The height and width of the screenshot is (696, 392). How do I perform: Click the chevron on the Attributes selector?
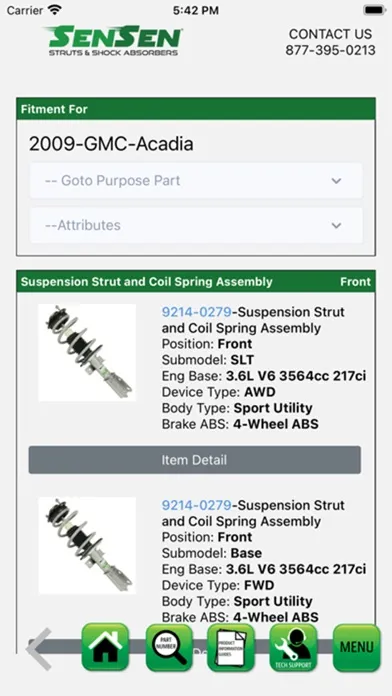[x=337, y=225]
